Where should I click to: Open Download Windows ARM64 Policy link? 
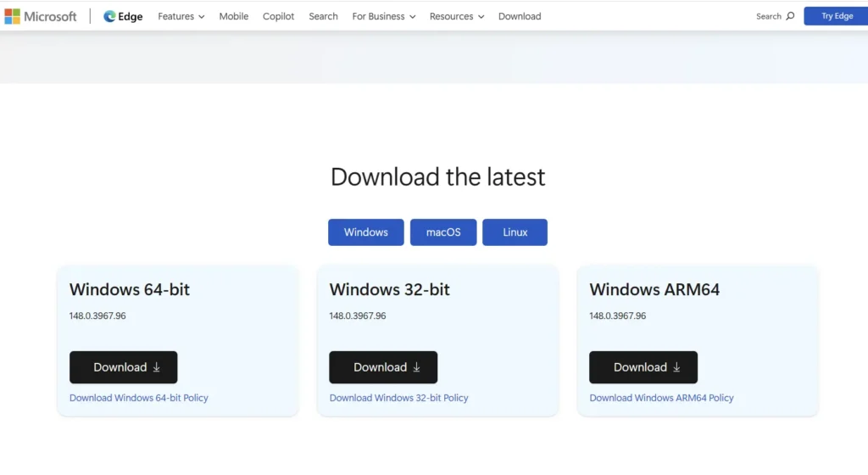[x=661, y=398]
